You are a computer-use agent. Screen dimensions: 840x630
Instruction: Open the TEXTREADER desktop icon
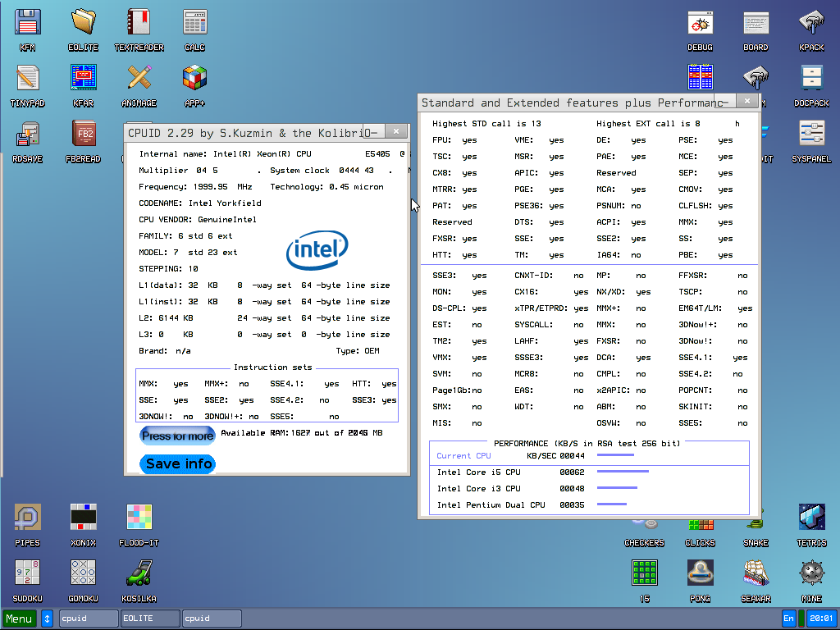(x=139, y=22)
